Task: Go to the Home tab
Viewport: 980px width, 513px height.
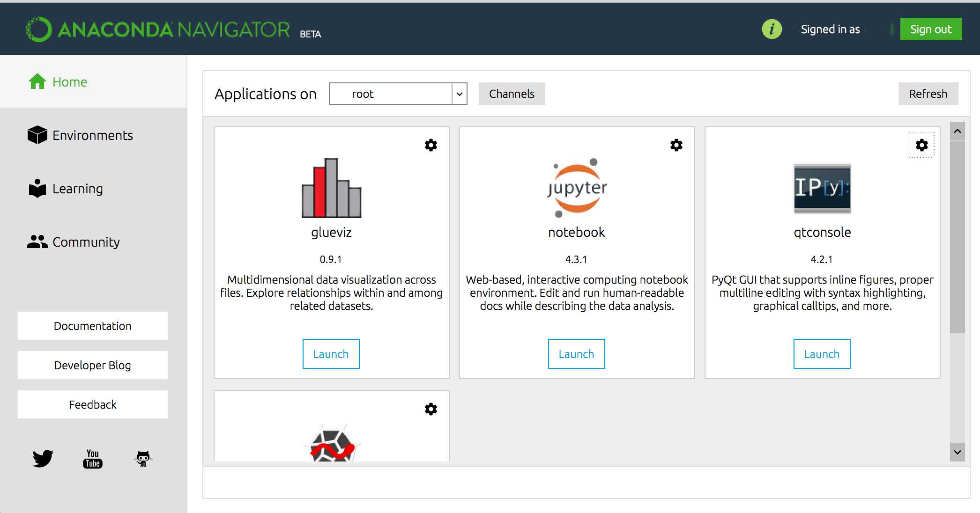Action: 93,82
